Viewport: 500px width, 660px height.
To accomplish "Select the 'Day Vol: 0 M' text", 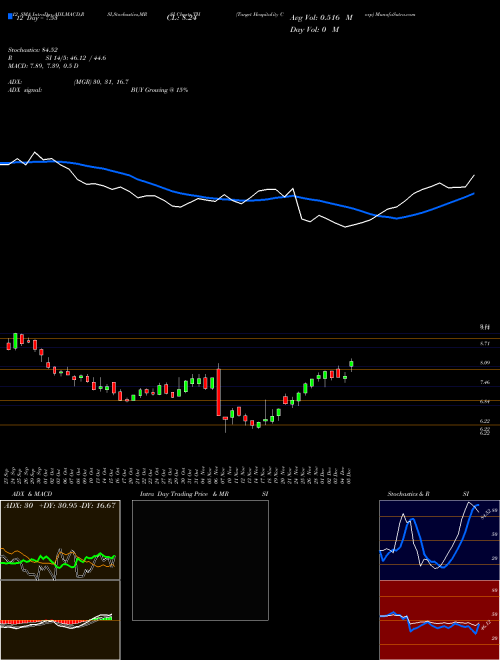I will tap(314, 30).
